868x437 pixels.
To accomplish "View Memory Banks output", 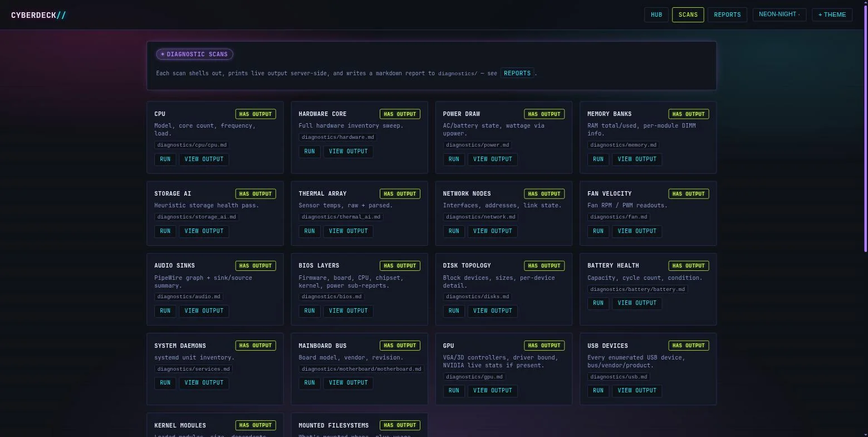I will point(637,159).
